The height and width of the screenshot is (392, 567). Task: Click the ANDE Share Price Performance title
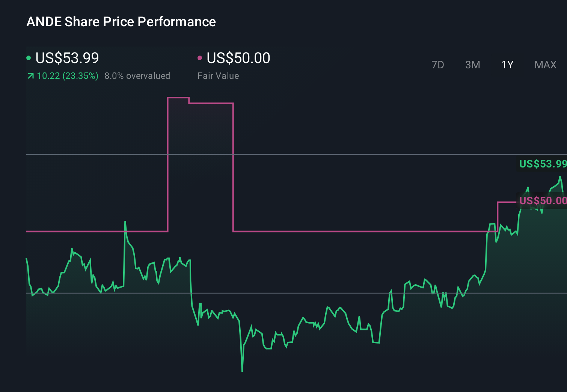[x=121, y=22]
